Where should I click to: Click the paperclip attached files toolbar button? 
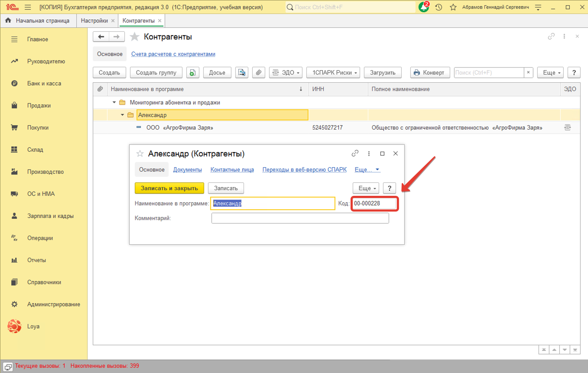click(x=258, y=73)
